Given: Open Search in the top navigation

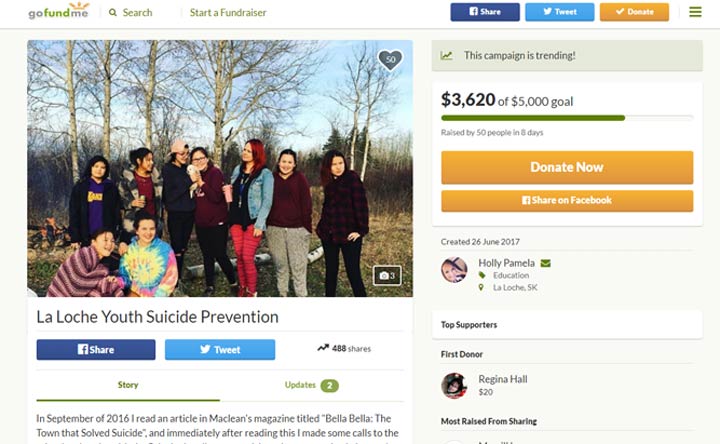Looking at the screenshot, I should coord(131,13).
